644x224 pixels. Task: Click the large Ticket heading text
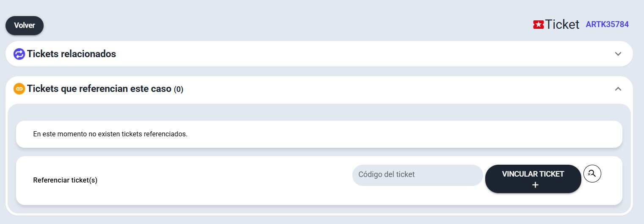click(562, 25)
